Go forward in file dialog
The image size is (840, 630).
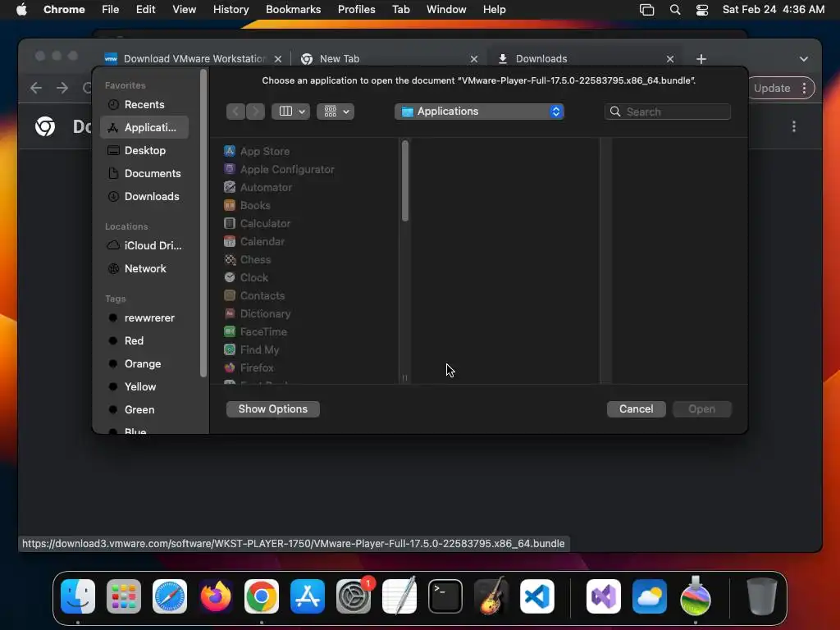[256, 112]
